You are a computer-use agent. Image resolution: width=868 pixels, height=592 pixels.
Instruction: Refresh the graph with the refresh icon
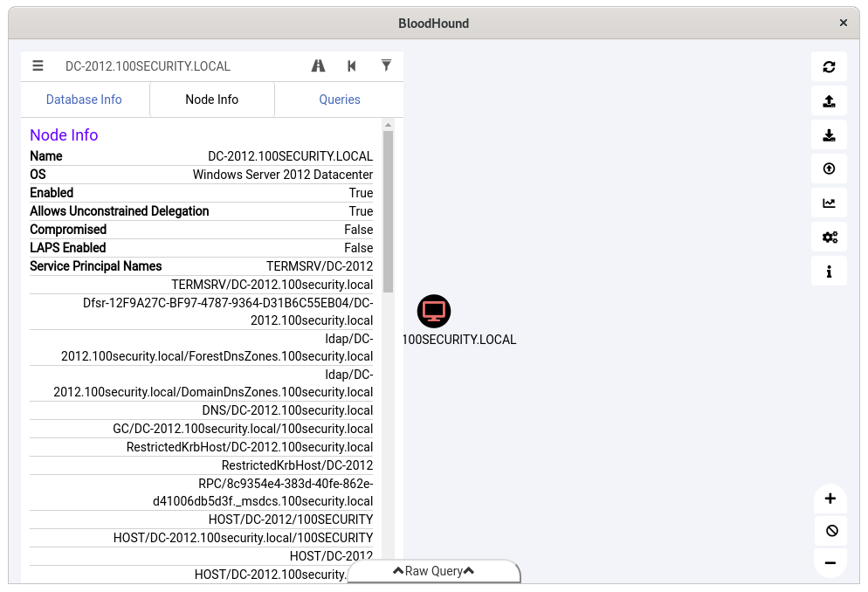(x=829, y=67)
